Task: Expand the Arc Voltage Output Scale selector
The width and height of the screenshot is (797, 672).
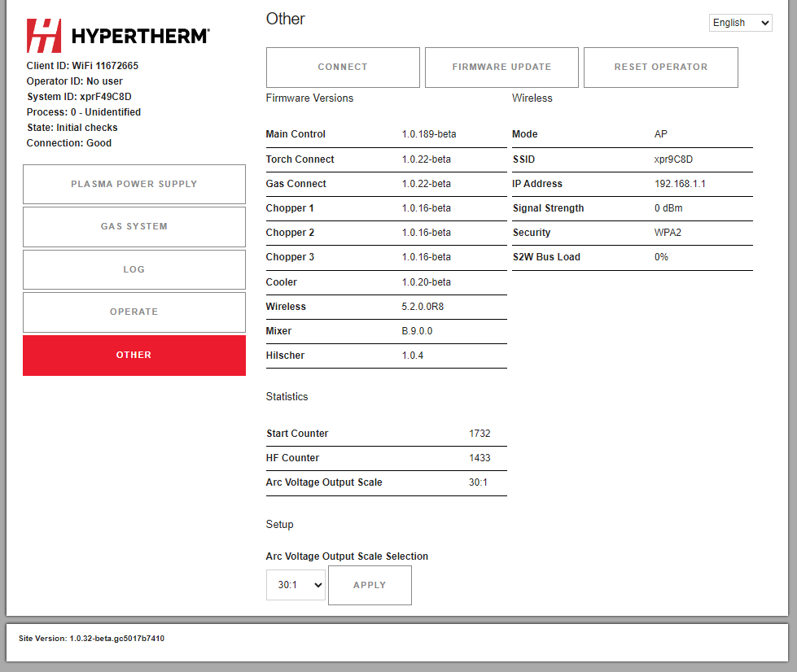Action: (296, 585)
